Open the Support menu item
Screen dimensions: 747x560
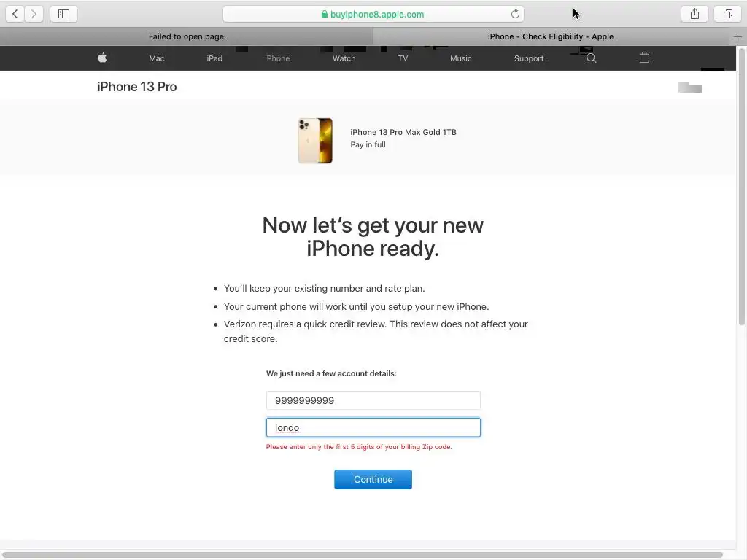point(529,58)
